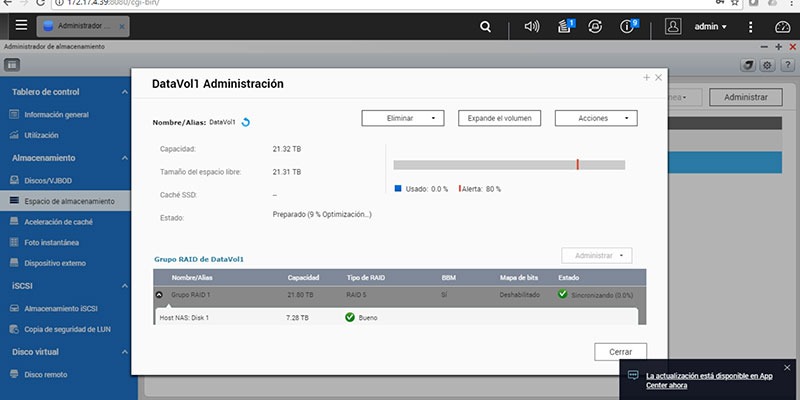Image resolution: width=800 pixels, height=400 pixels.
Task: Open the Eliminar dropdown
Action: (403, 118)
